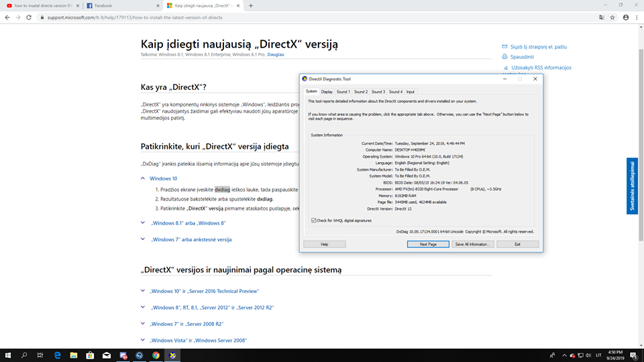The height and width of the screenshot is (362, 644).
Task: Open the Sound 2 tab
Action: (x=361, y=92)
